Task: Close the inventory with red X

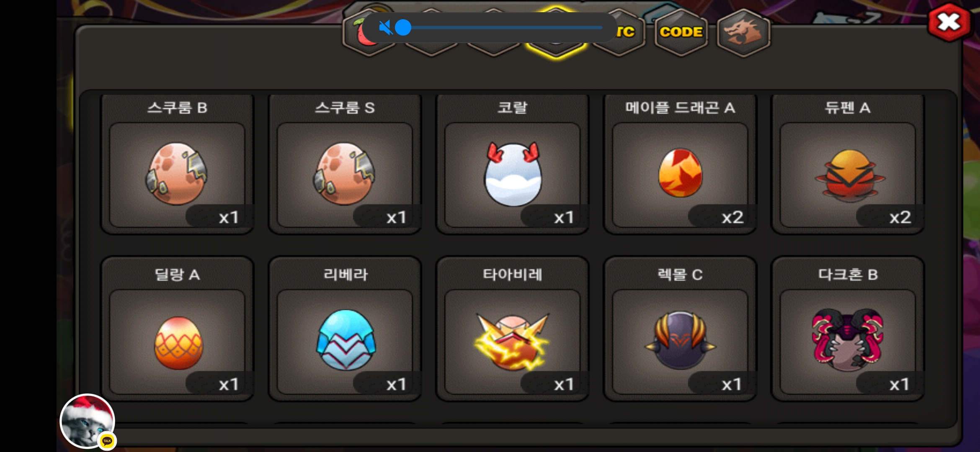Action: (949, 22)
